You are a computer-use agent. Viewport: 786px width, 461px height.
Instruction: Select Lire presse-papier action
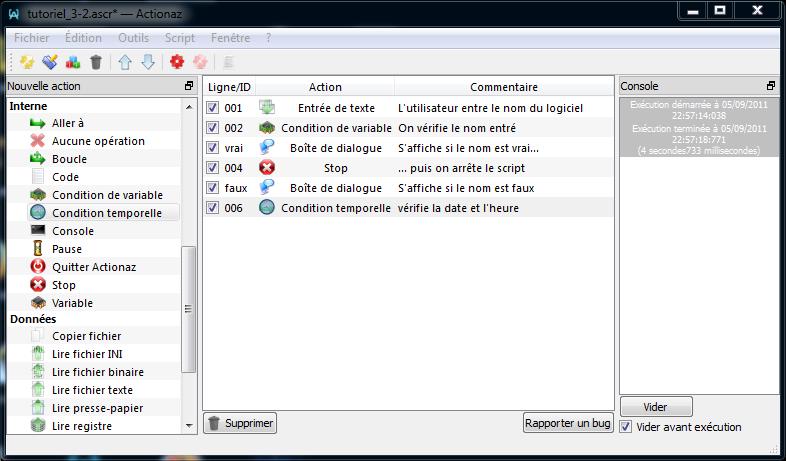[97, 408]
